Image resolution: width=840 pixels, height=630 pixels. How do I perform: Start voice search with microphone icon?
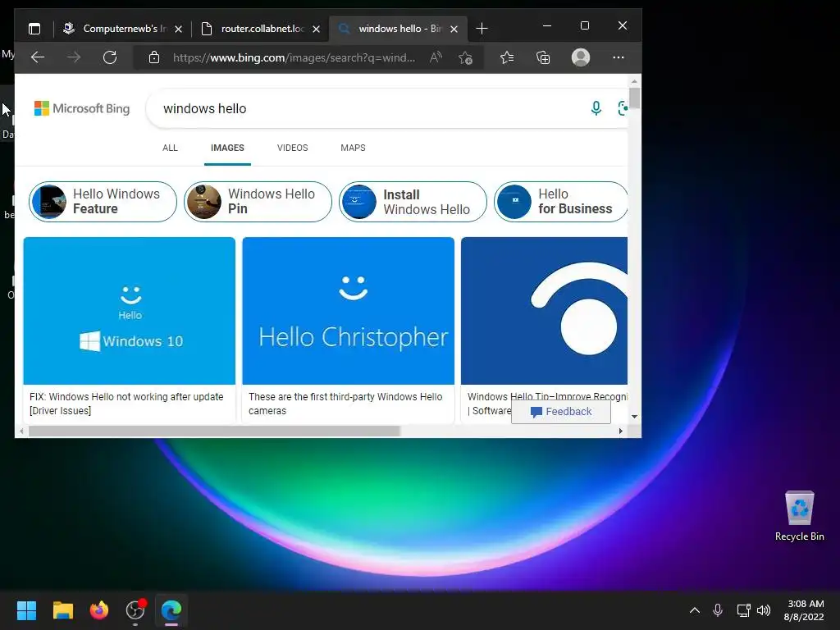point(596,109)
